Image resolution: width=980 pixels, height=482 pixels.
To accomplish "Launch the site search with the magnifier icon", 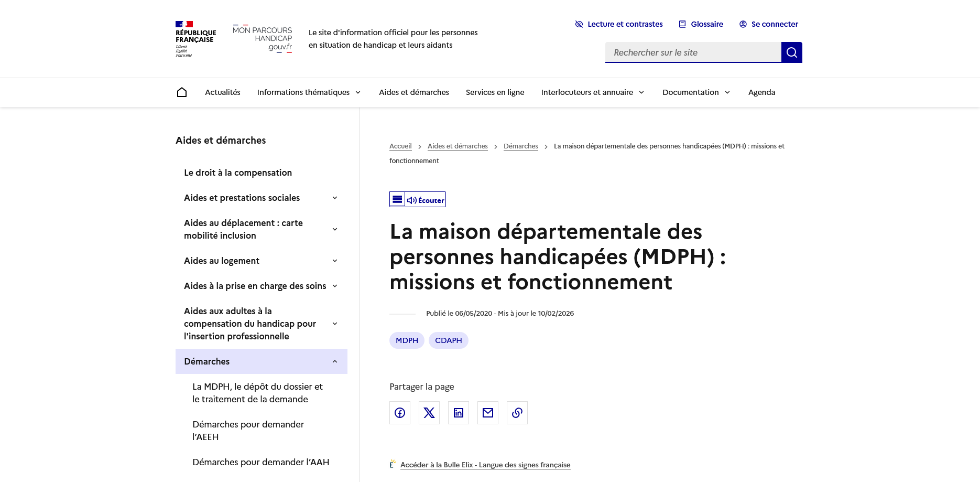I will [x=791, y=52].
